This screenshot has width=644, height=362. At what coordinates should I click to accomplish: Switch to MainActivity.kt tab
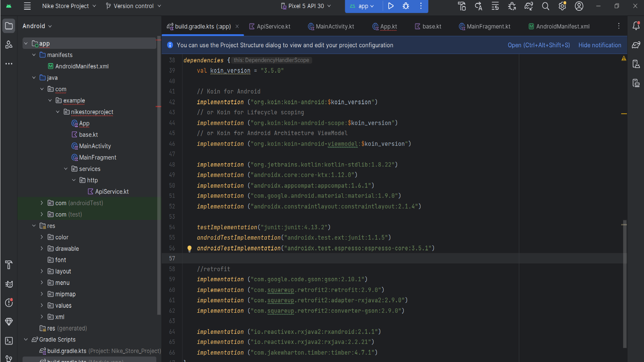click(x=331, y=26)
